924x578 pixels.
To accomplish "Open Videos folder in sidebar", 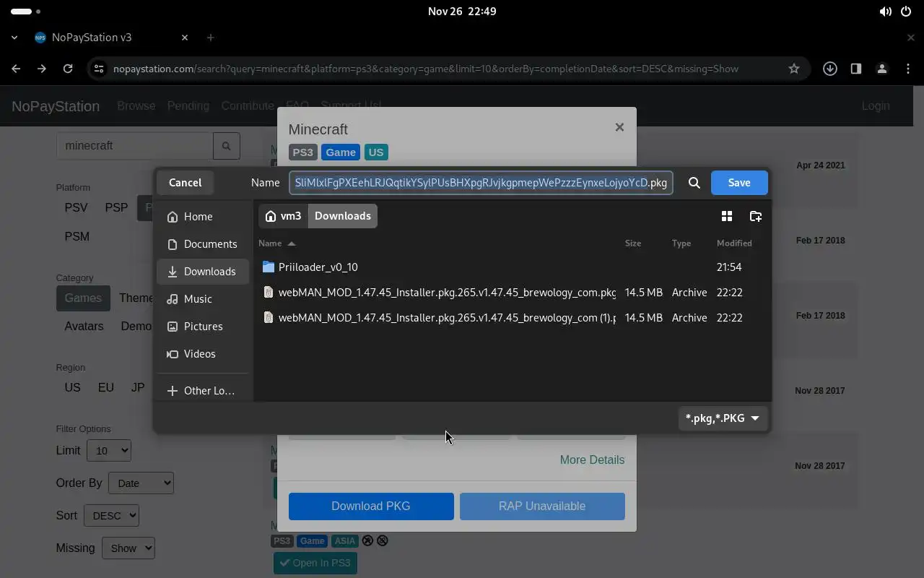I will tap(204, 354).
